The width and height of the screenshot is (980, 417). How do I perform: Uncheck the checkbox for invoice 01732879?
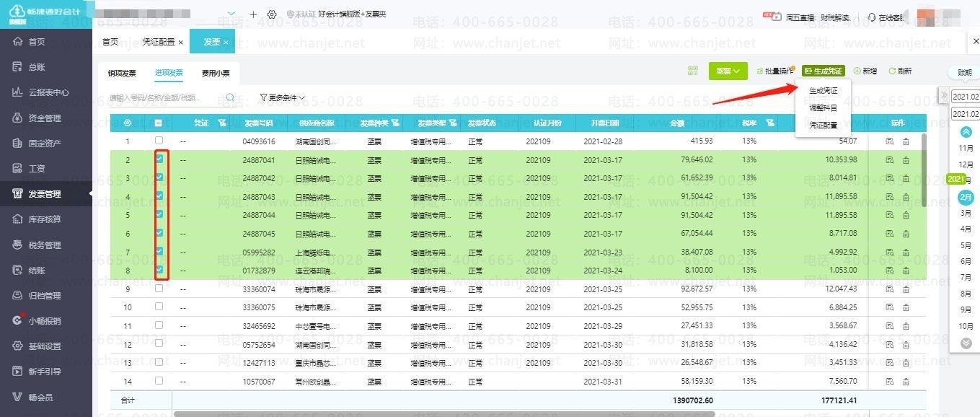click(x=159, y=270)
